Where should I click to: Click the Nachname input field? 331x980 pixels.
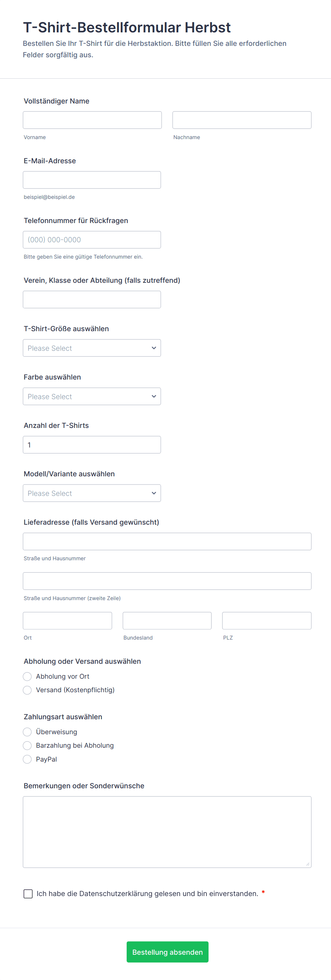[x=242, y=120]
